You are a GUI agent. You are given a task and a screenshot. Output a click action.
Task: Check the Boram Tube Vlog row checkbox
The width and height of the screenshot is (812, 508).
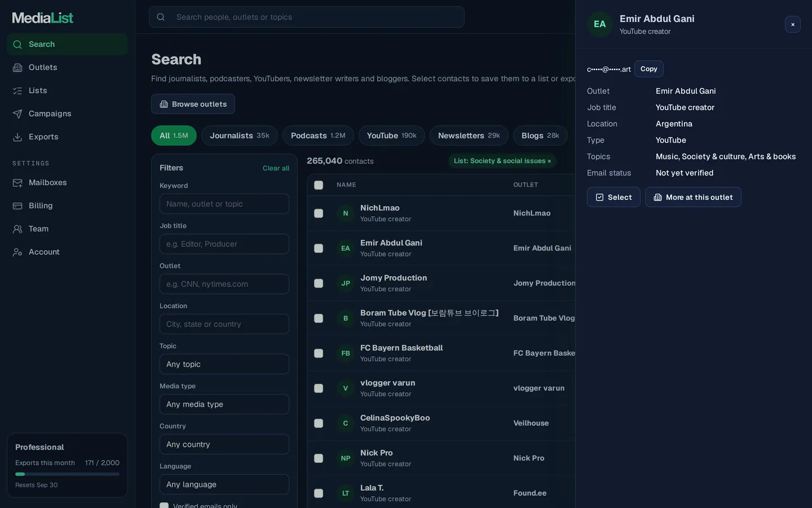point(319,318)
